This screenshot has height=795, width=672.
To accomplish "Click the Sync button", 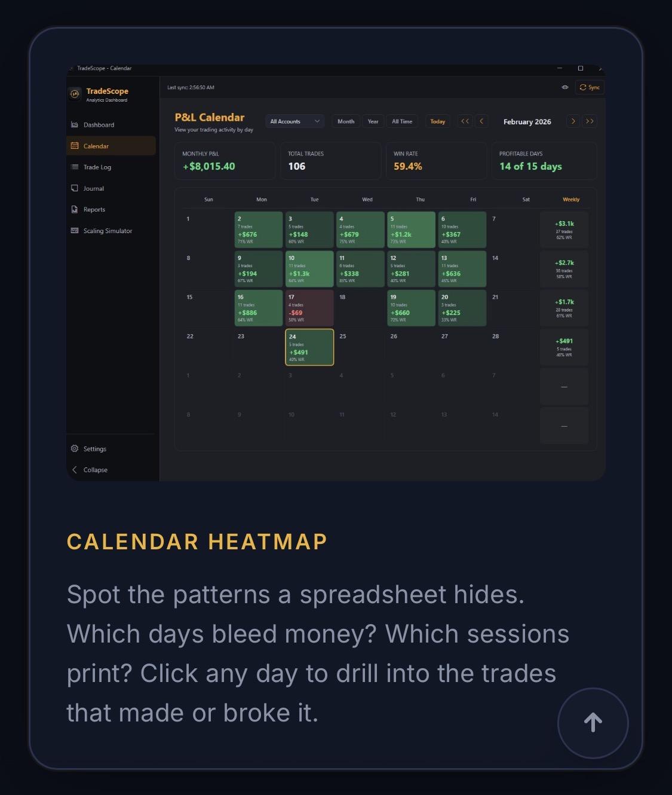I will click(x=590, y=87).
